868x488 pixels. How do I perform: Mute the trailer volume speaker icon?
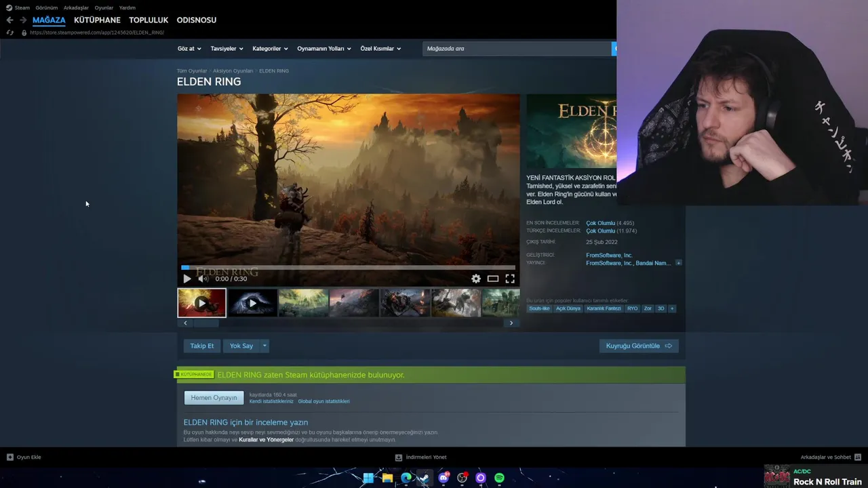tap(202, 279)
